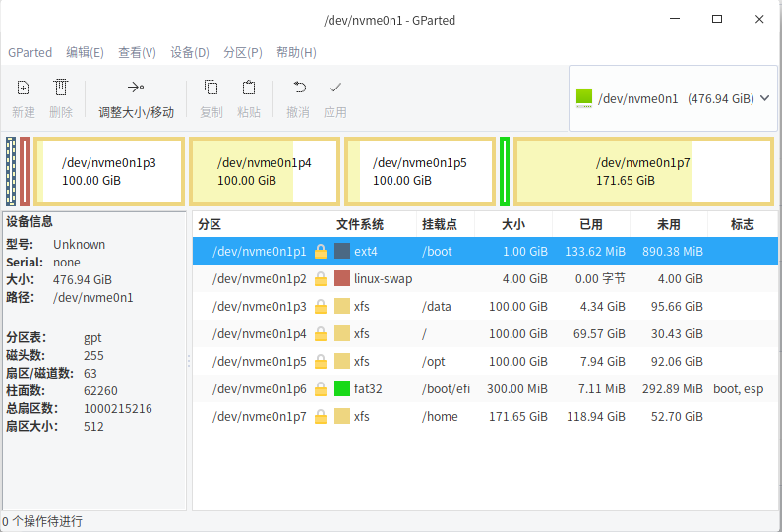Open the /dev/nvme0n1 device selector dropdown
The height and width of the screenshot is (532, 782).
(x=673, y=98)
